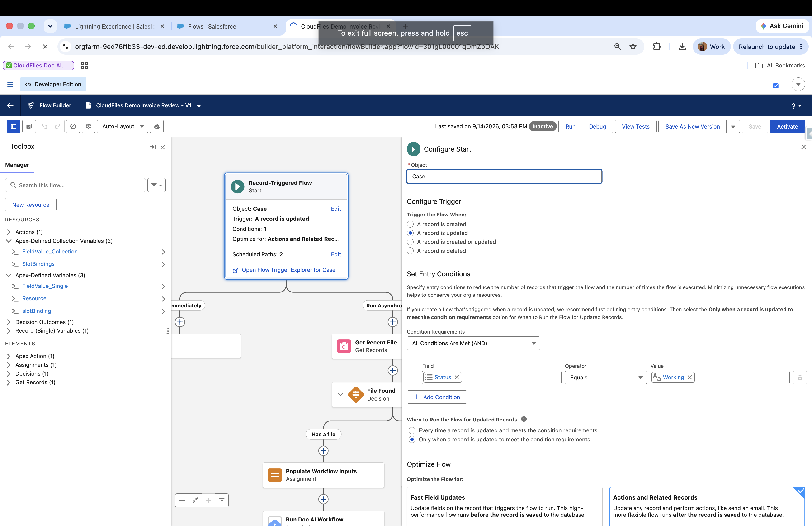Toggle the blue checkbox in header
This screenshot has height=526, width=812.
(775, 86)
